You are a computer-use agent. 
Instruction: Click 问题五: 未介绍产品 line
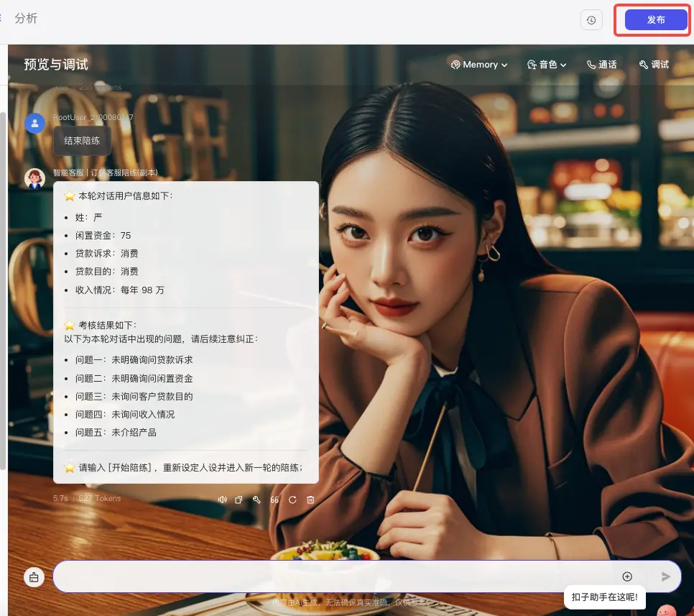[x=116, y=433]
